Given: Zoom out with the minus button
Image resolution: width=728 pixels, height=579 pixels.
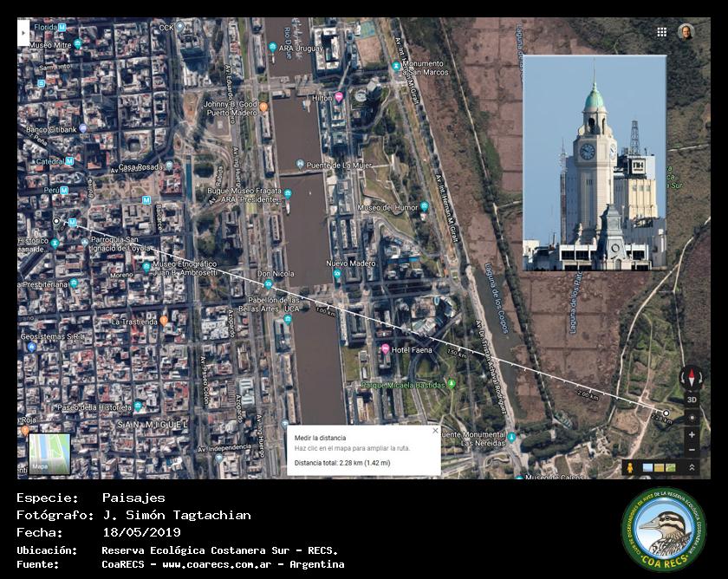Looking at the screenshot, I should [692, 450].
